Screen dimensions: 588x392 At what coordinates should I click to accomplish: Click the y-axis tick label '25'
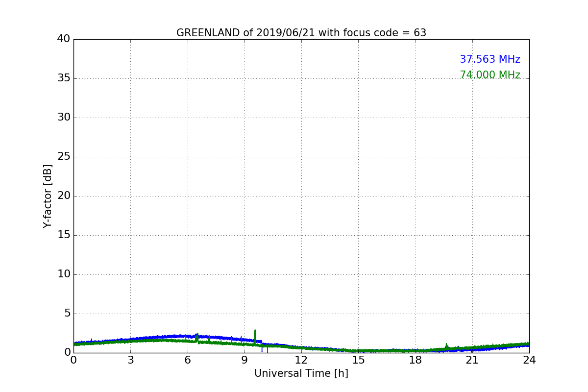tap(64, 157)
